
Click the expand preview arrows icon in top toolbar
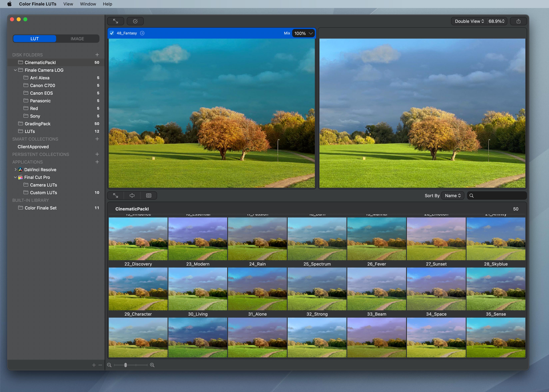(x=115, y=21)
